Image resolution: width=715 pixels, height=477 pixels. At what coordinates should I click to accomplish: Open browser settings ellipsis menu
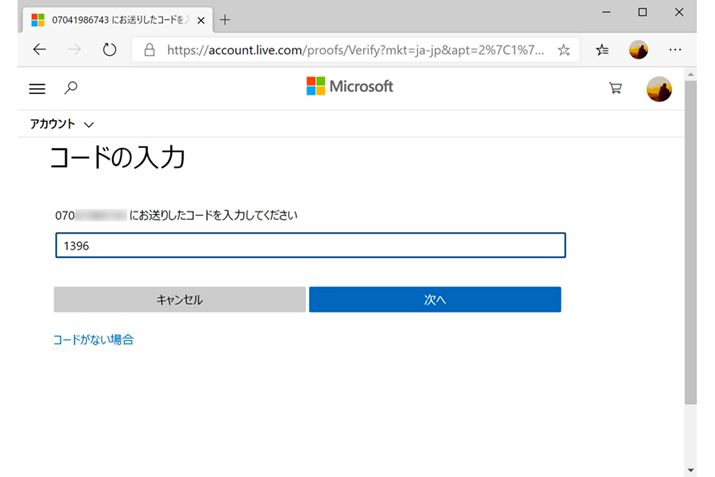(675, 50)
